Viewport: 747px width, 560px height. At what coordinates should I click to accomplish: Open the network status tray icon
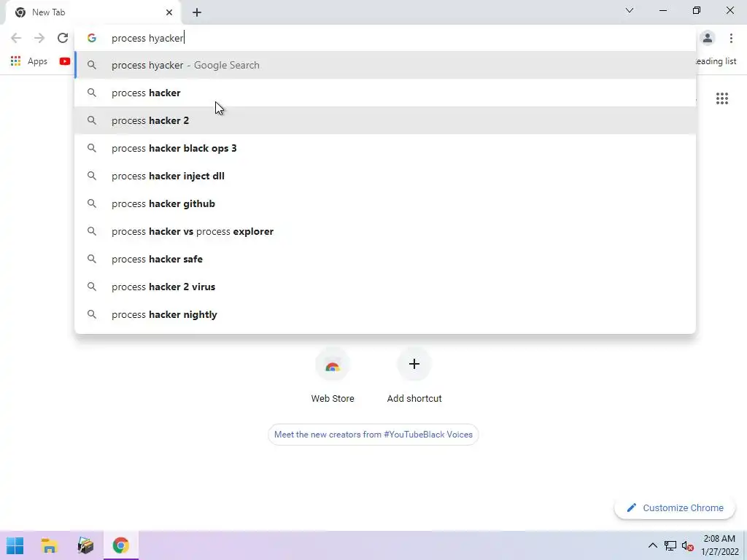(x=670, y=545)
